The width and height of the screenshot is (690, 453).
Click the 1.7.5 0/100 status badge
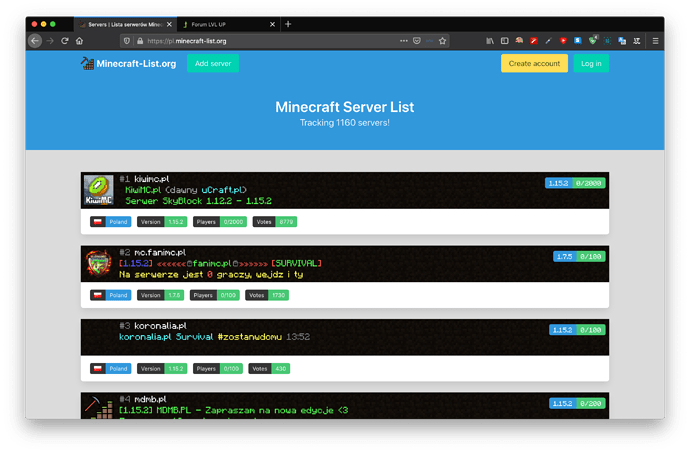[x=579, y=257]
